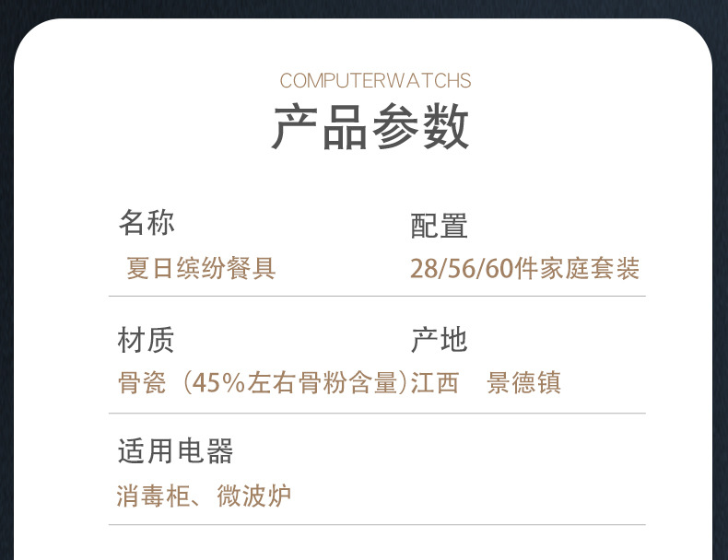Click the COMPUTERWATCHS subtitle text
Screen dimensions: 728x560
pyautogui.click(x=375, y=81)
